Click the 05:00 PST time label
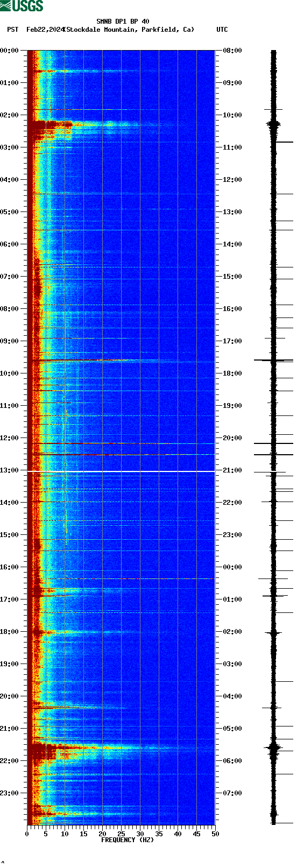297x868 pixels. pos(9,212)
